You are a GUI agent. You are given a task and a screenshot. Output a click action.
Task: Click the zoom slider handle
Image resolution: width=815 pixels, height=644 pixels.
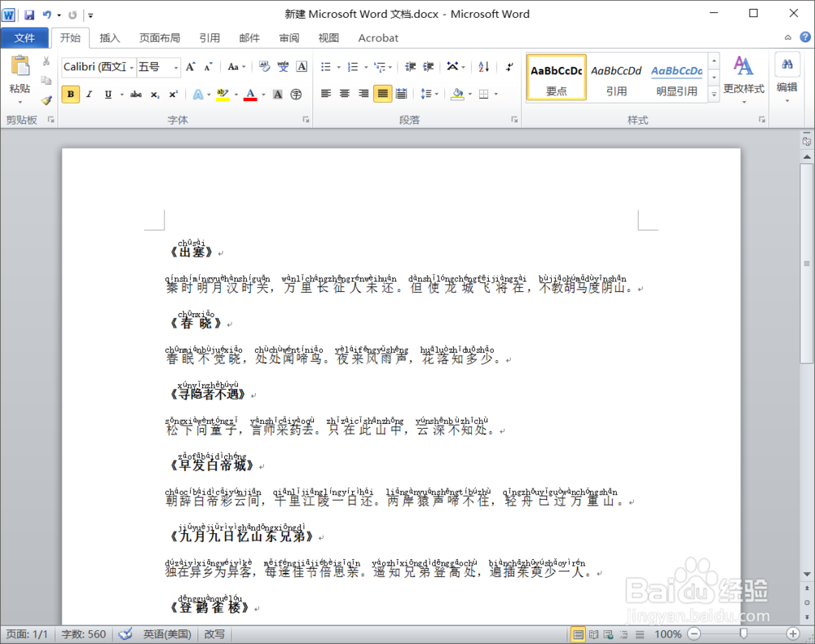click(744, 633)
